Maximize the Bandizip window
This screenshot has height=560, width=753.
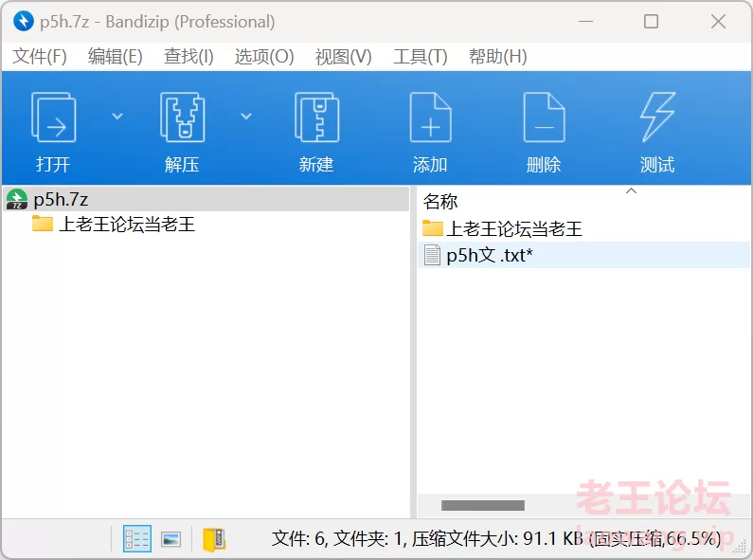pos(652,22)
